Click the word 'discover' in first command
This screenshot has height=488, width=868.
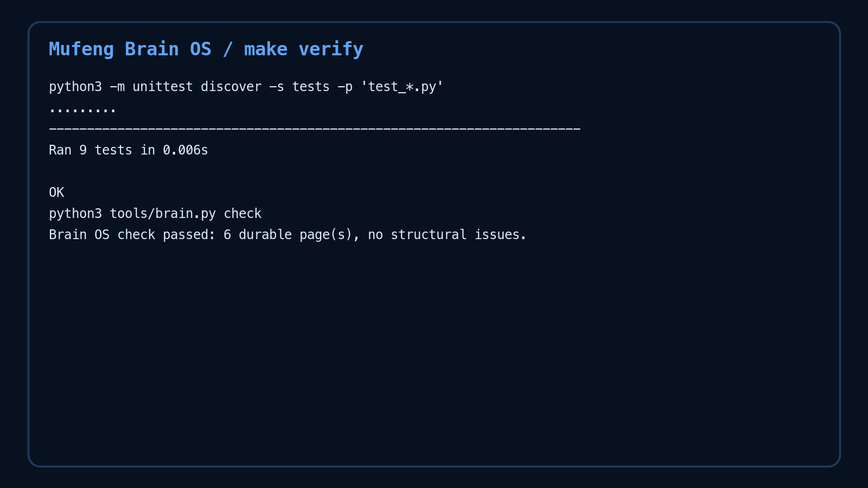[231, 87]
